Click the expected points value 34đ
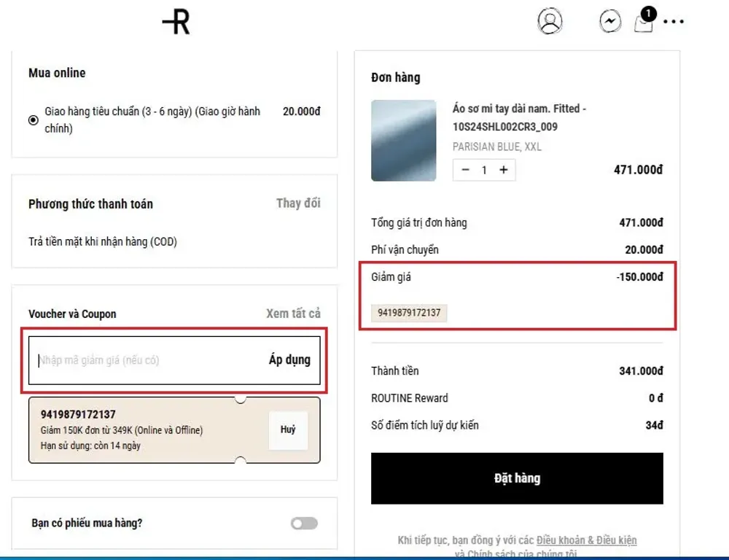The width and height of the screenshot is (729, 560). coord(654,425)
